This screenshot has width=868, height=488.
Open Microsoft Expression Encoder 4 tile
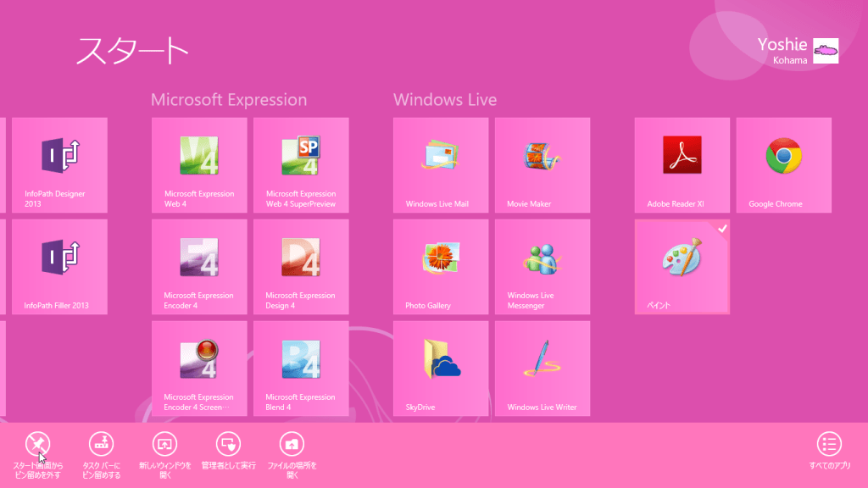coord(199,267)
